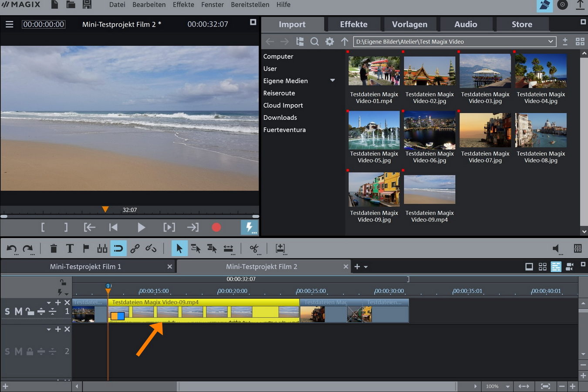Lock track 1 with padlock
This screenshot has height=392, width=588.
coord(30,311)
